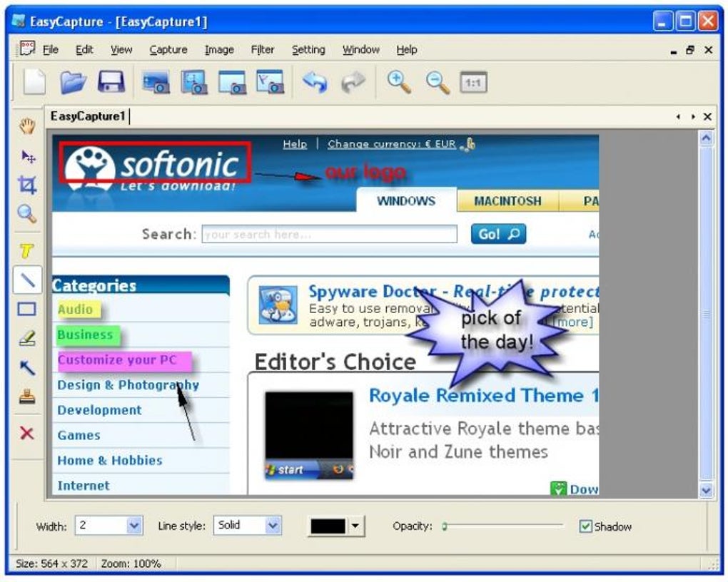Click WINDOWS tab in captured page
Image resolution: width=728 pixels, height=582 pixels.
[406, 200]
